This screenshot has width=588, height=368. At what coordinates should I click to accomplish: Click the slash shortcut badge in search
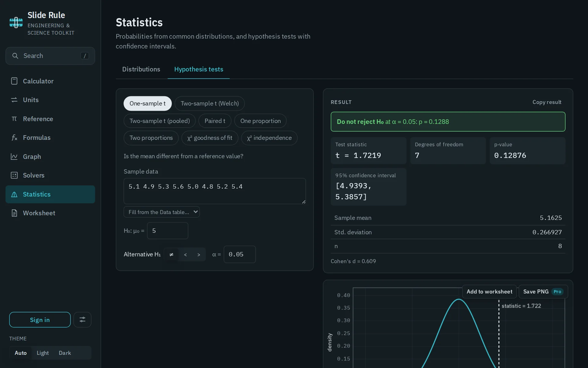[x=85, y=56]
